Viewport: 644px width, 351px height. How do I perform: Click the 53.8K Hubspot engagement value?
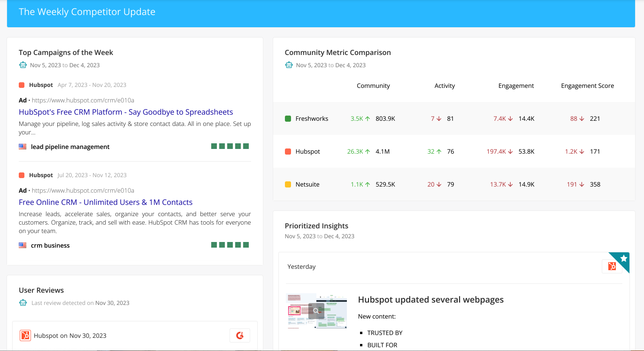[x=526, y=152]
